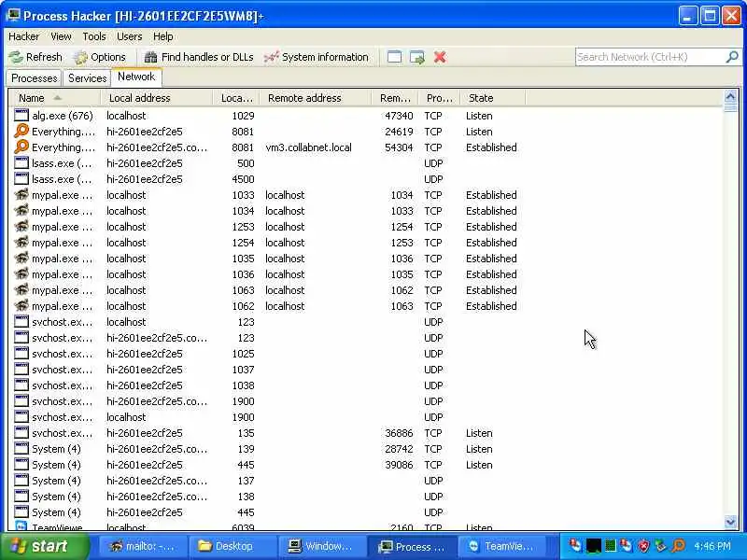This screenshot has height=560, width=747.
Task: Click the scrollbar down arrow
Action: point(730,522)
